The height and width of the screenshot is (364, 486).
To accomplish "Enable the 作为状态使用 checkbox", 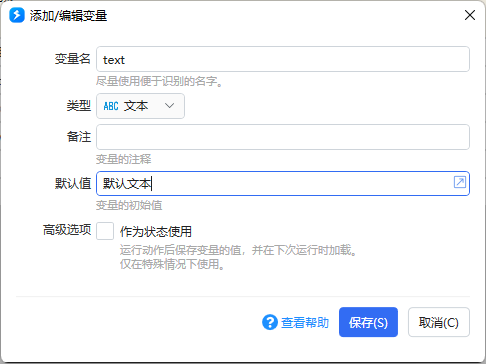I will (105, 231).
